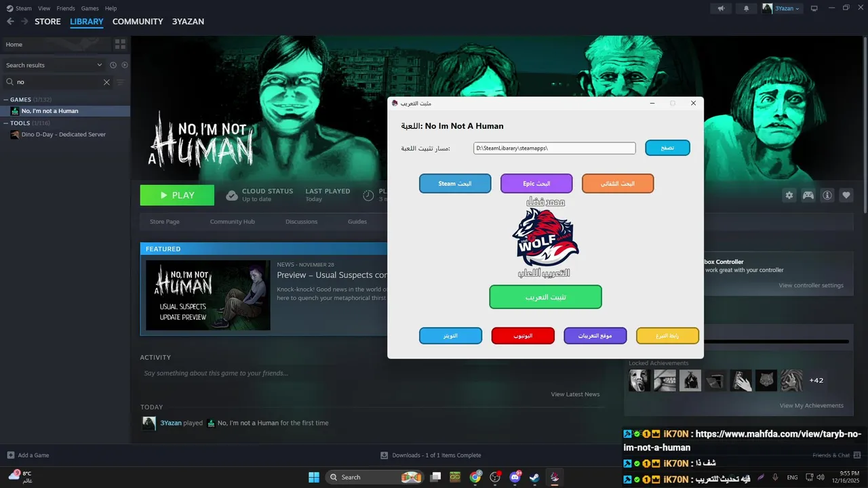Select No, I'm not a Human in library
This screenshot has width=868, height=488.
pos(65,111)
